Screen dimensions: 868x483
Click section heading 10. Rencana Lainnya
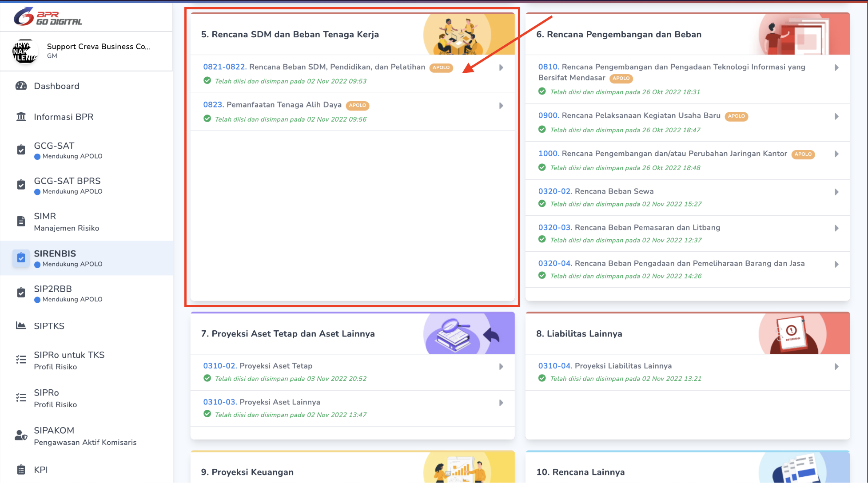580,472
